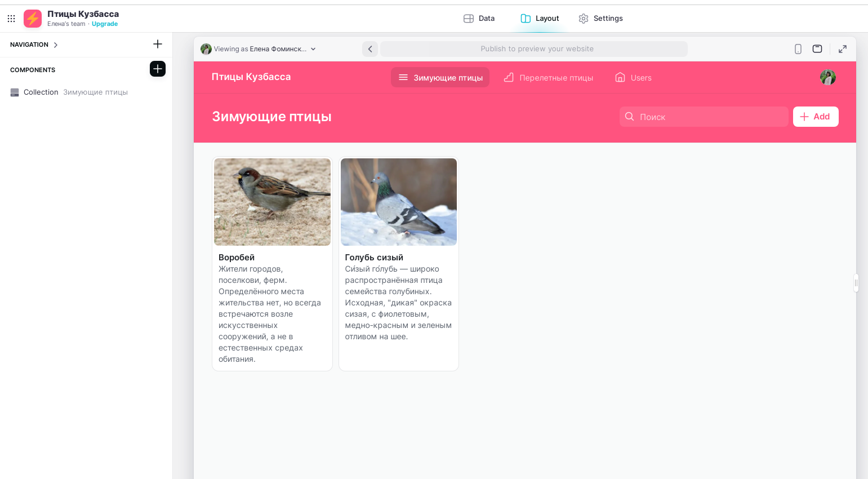This screenshot has height=479, width=868.
Task: Switch preview to tablet device view
Action: [x=817, y=49]
